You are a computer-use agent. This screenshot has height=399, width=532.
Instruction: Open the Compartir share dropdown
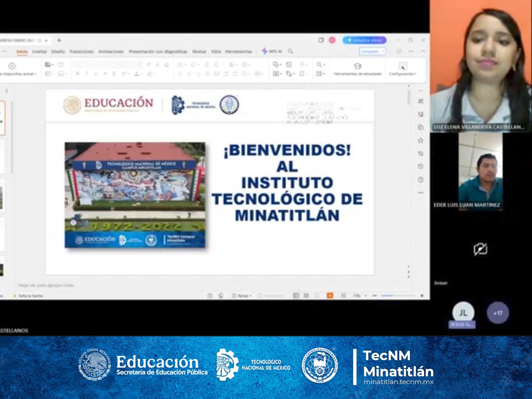pos(372,51)
